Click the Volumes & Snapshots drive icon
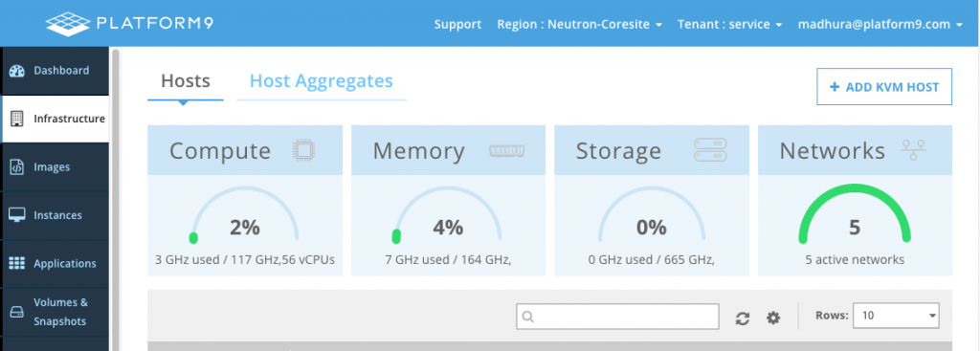Screen dimensions: 980x351 coord(17,313)
